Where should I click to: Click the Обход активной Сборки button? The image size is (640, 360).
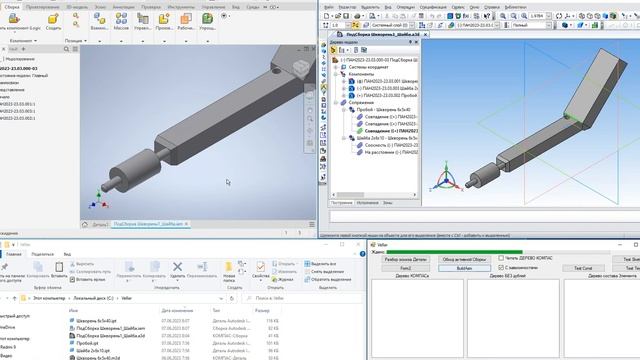(x=464, y=259)
